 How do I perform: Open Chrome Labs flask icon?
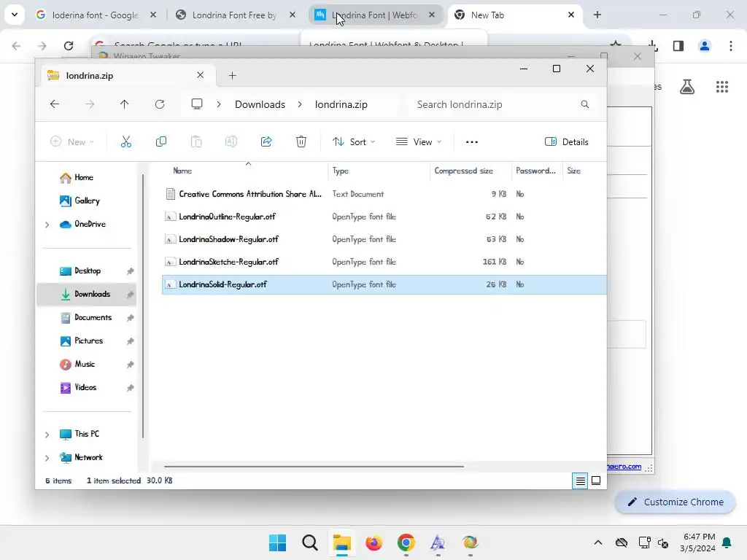(687, 87)
